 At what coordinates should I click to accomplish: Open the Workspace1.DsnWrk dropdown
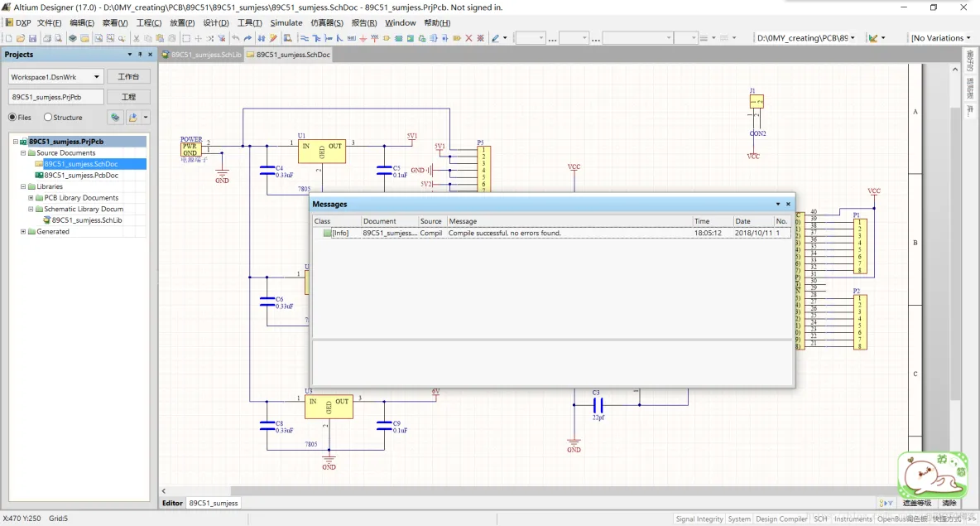tap(96, 77)
